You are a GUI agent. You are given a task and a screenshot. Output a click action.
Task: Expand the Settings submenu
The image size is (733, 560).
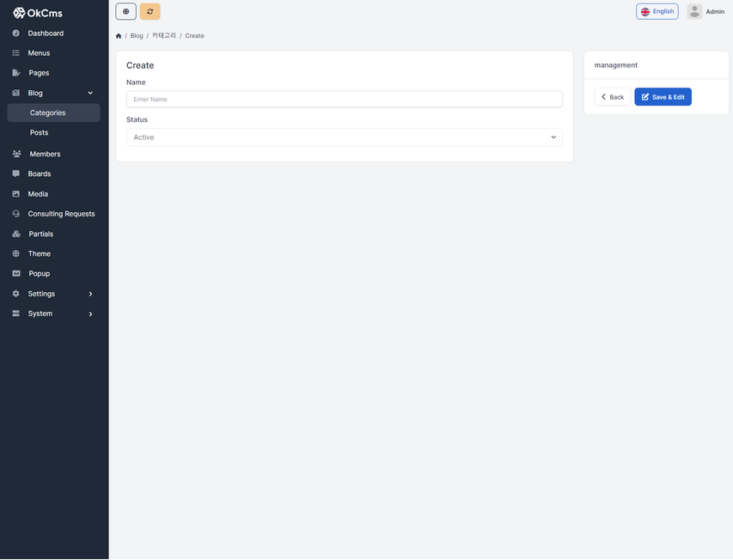click(x=90, y=294)
